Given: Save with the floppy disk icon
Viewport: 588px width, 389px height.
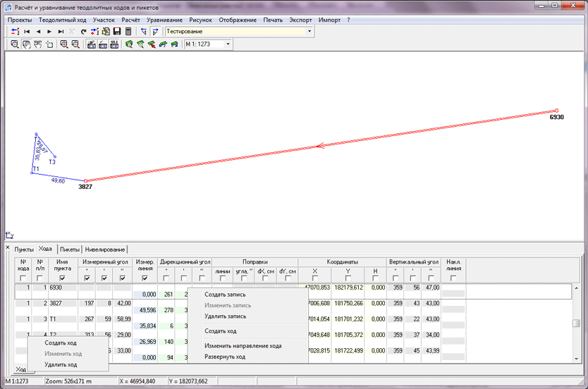Looking at the screenshot, I should click(117, 32).
